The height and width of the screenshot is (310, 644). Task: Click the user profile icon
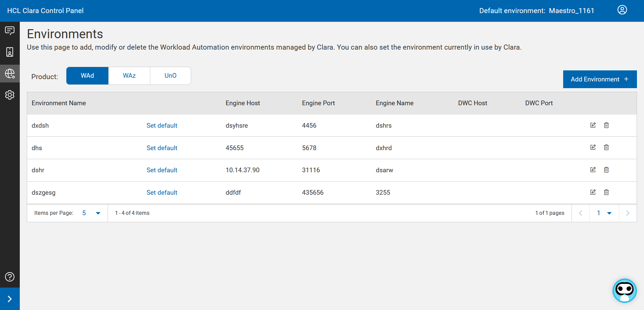(x=622, y=10)
